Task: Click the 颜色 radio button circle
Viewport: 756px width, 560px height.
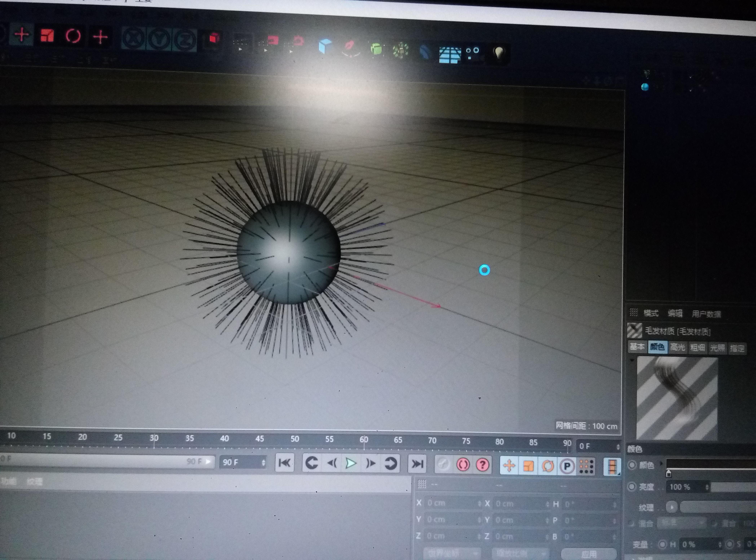Action: (x=632, y=465)
